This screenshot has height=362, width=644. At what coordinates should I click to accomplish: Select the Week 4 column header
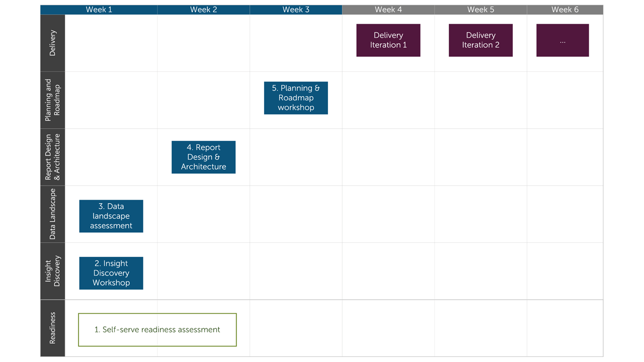tap(388, 10)
